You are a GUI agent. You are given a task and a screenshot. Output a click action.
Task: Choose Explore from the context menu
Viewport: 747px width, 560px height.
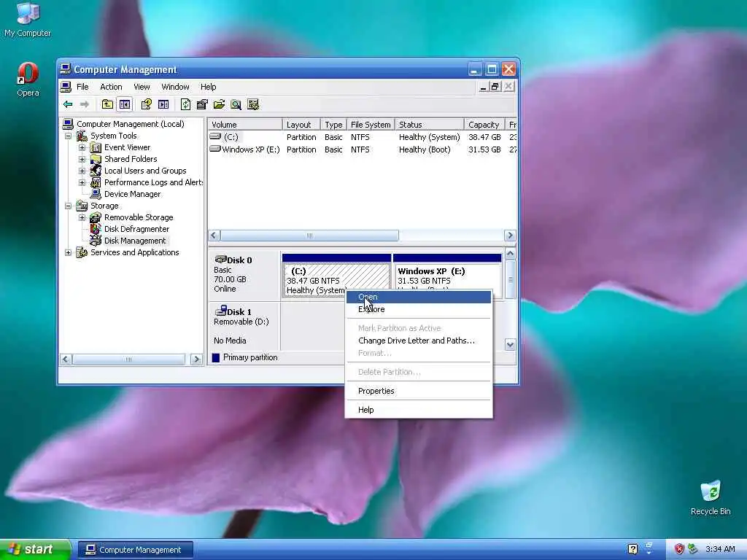[419, 309]
